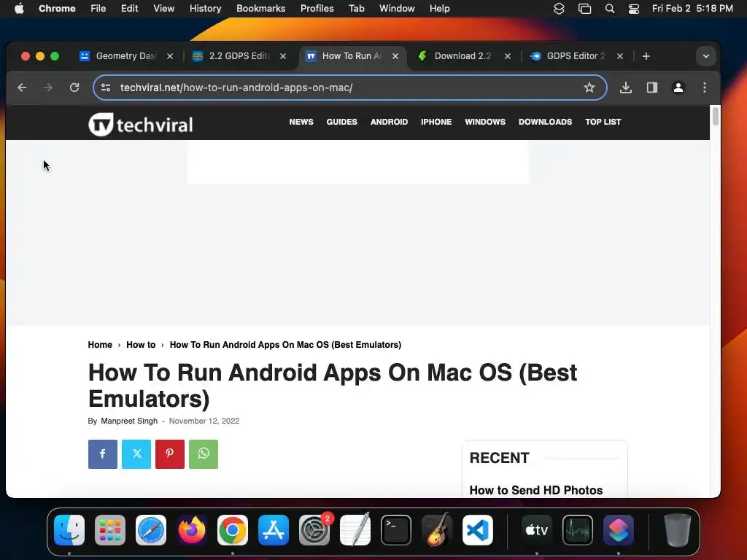747x560 pixels.
Task: Open Terminal from the Dock
Action: tap(396, 530)
